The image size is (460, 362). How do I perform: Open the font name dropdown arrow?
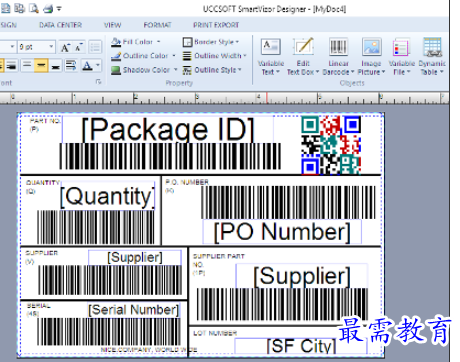[x=12, y=47]
